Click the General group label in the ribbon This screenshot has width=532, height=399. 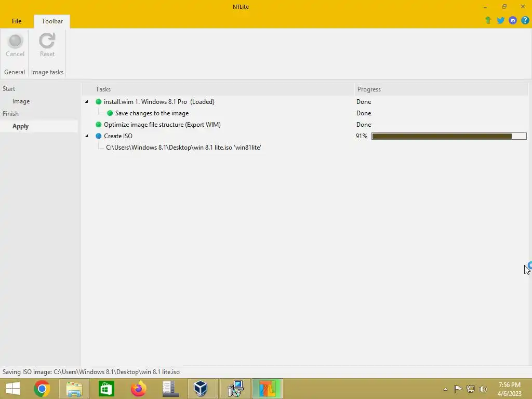pos(14,72)
